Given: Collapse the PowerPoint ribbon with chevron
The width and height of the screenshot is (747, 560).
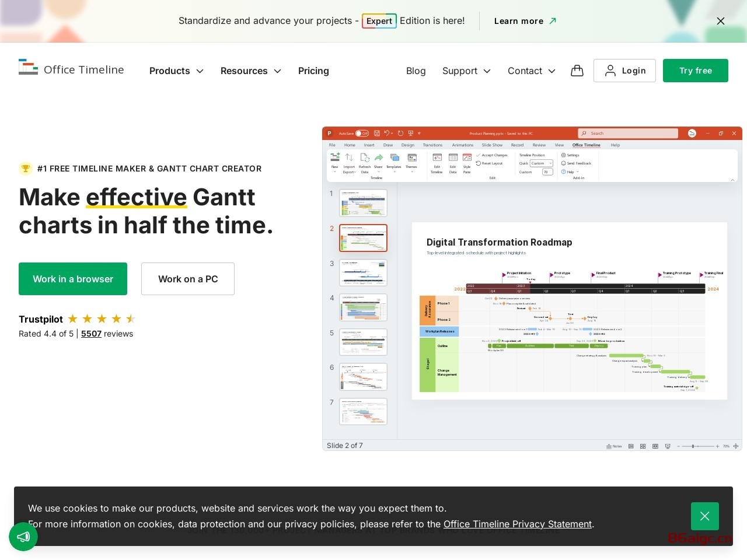Looking at the screenshot, I should point(732,180).
